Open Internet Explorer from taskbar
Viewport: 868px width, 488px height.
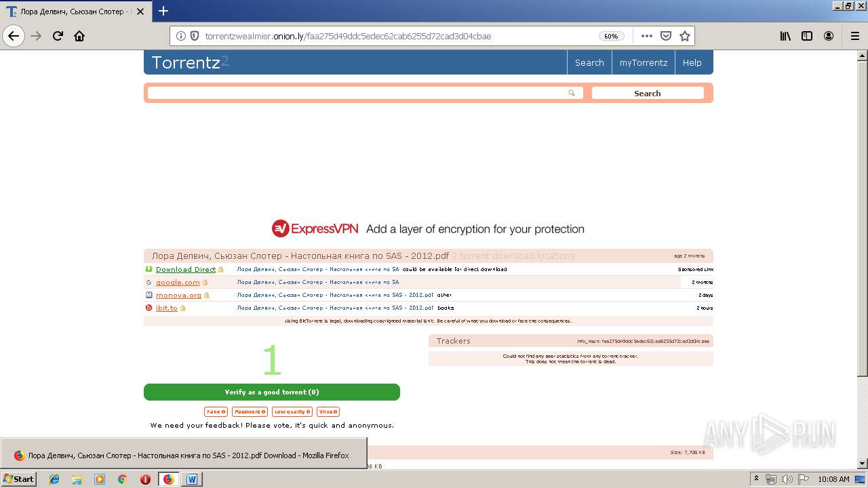[54, 479]
